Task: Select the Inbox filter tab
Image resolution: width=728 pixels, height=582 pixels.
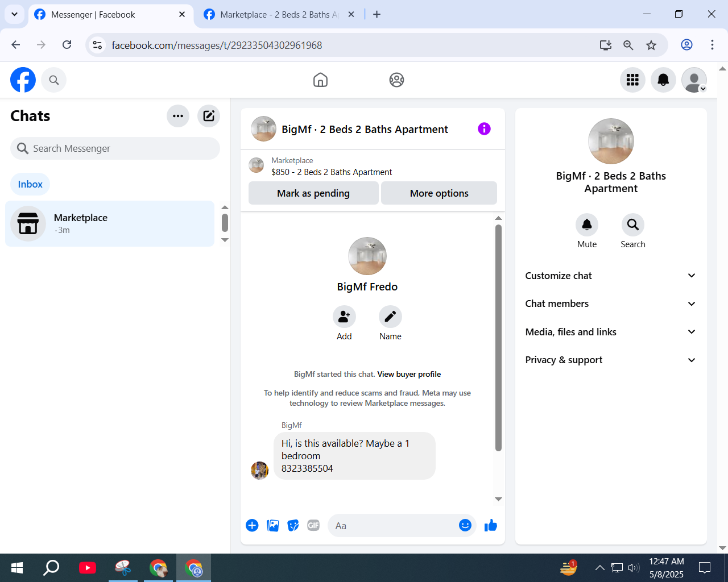Action: pos(30,184)
